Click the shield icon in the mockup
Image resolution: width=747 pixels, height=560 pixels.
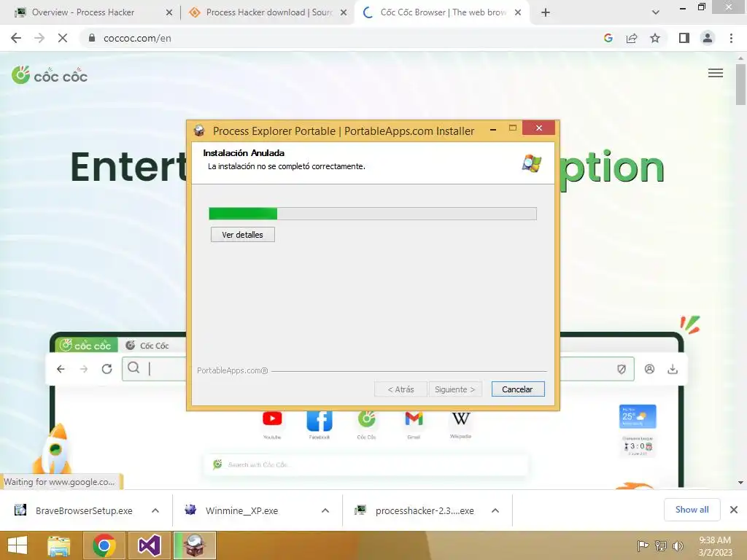click(x=622, y=369)
